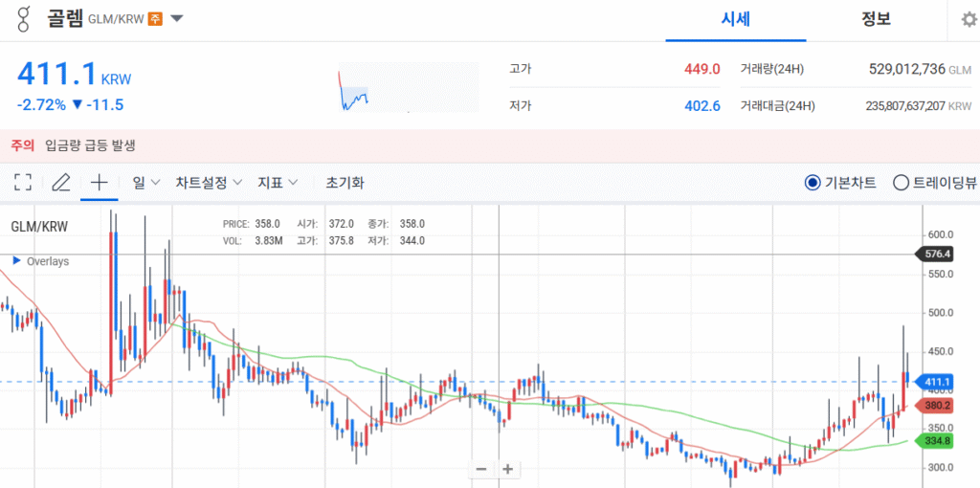
Task: Zoom in chart with plus button
Action: (507, 469)
